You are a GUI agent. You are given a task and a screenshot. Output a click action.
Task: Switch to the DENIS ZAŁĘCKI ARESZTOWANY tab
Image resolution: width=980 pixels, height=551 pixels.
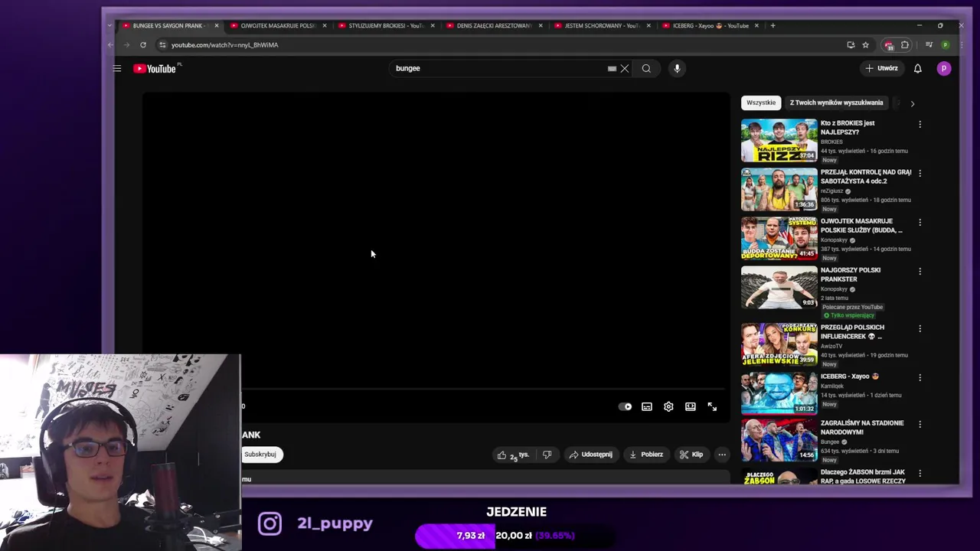pyautogui.click(x=492, y=25)
